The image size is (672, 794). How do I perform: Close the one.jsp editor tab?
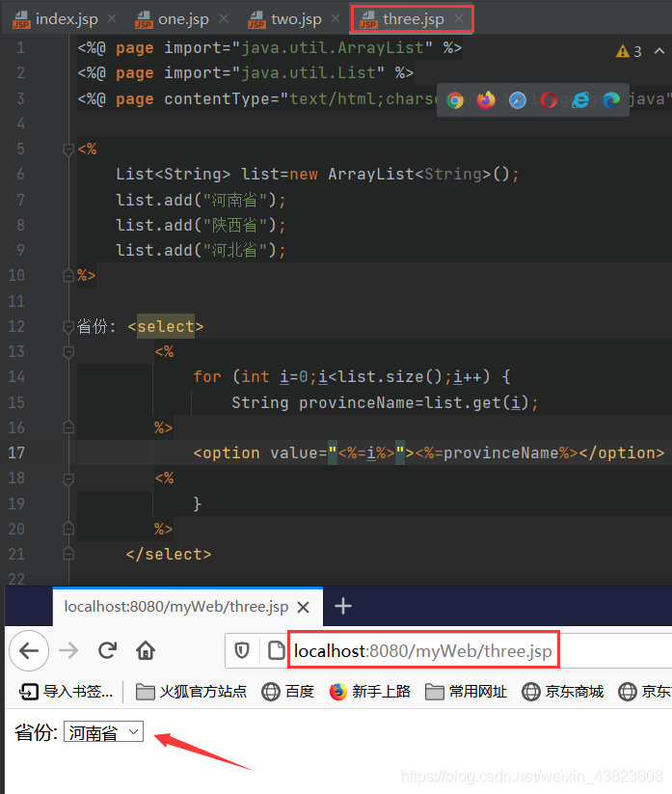[x=223, y=18]
